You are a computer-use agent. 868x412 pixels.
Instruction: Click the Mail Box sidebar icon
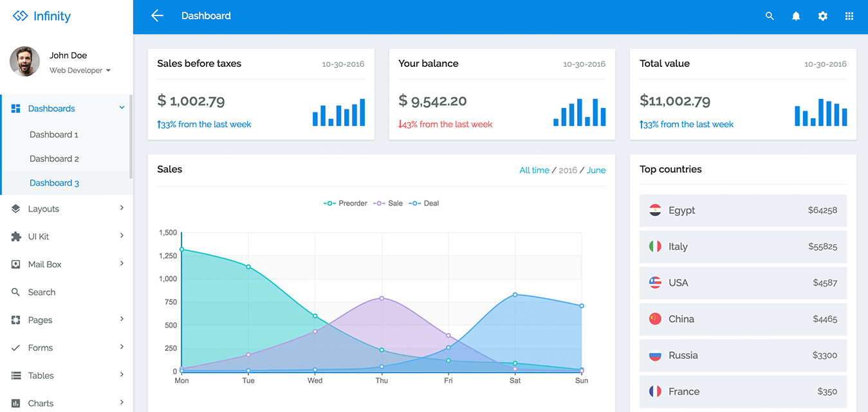pos(16,264)
